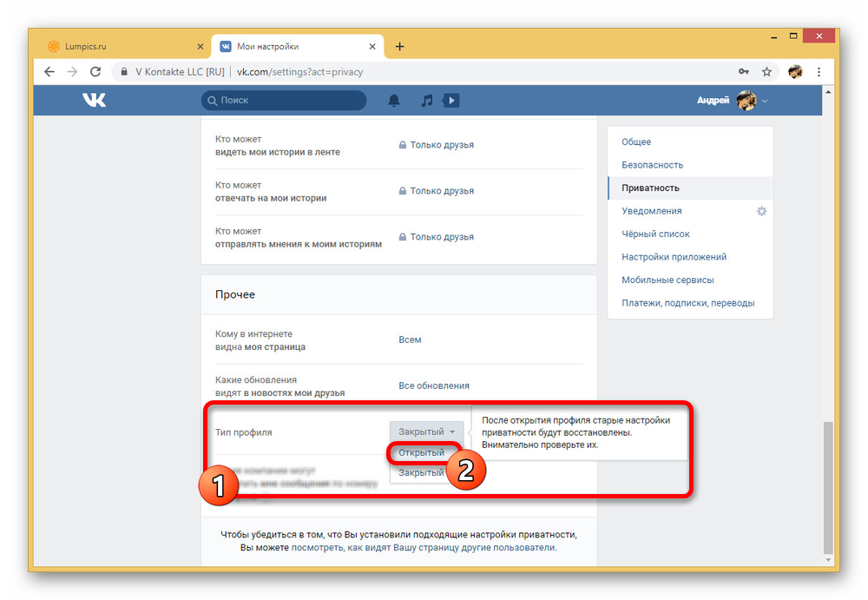Click scrollbar down arrow
The width and height of the screenshot is (868, 600).
click(828, 560)
